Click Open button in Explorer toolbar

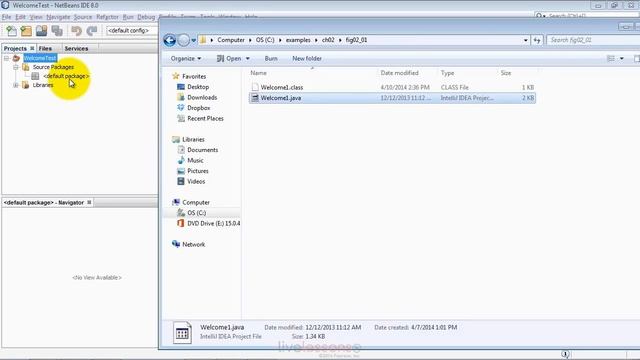click(229, 59)
